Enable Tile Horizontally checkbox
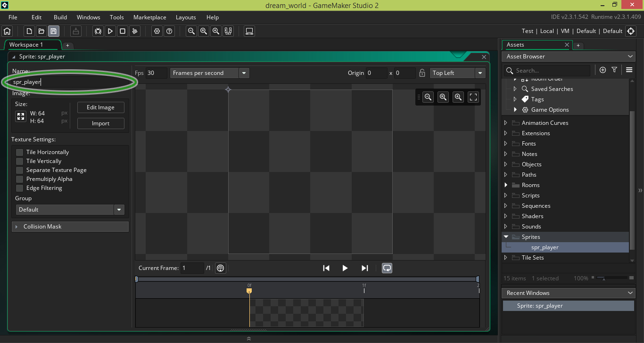The image size is (644, 343). pyautogui.click(x=19, y=152)
